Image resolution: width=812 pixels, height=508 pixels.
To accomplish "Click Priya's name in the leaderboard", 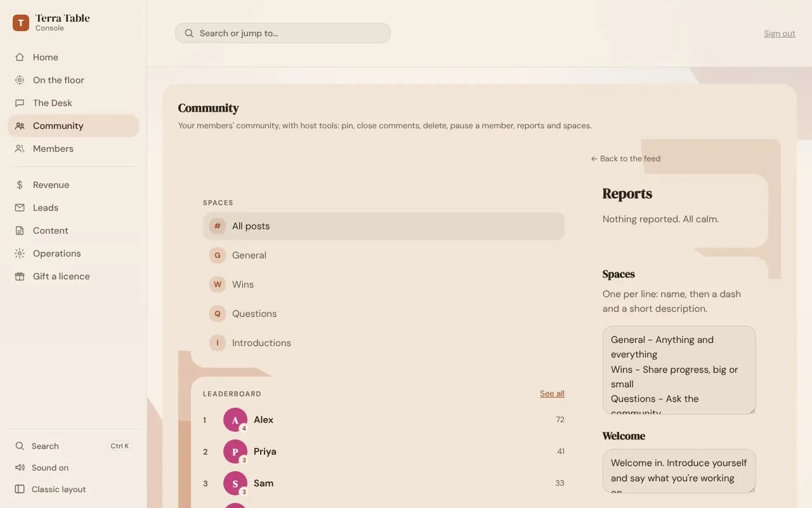I will click(265, 451).
